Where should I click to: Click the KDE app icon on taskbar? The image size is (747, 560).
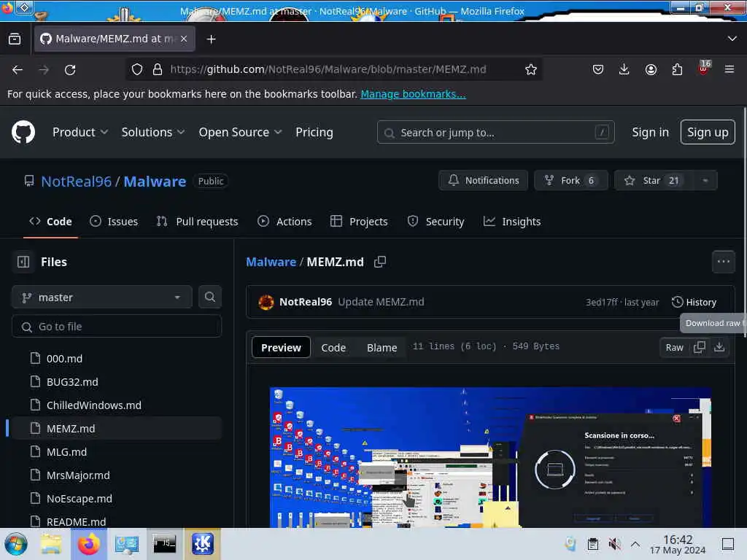tap(203, 544)
